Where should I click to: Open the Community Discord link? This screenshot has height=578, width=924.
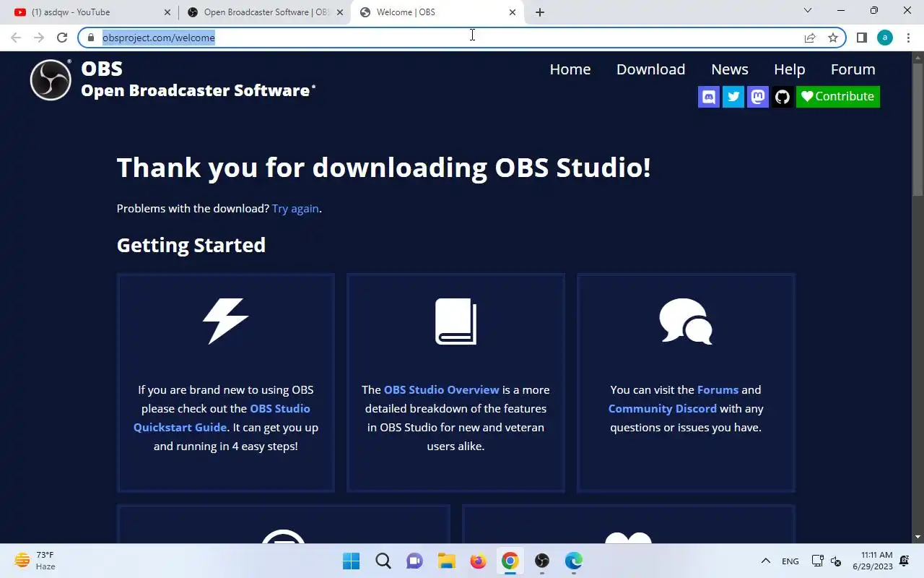point(662,408)
